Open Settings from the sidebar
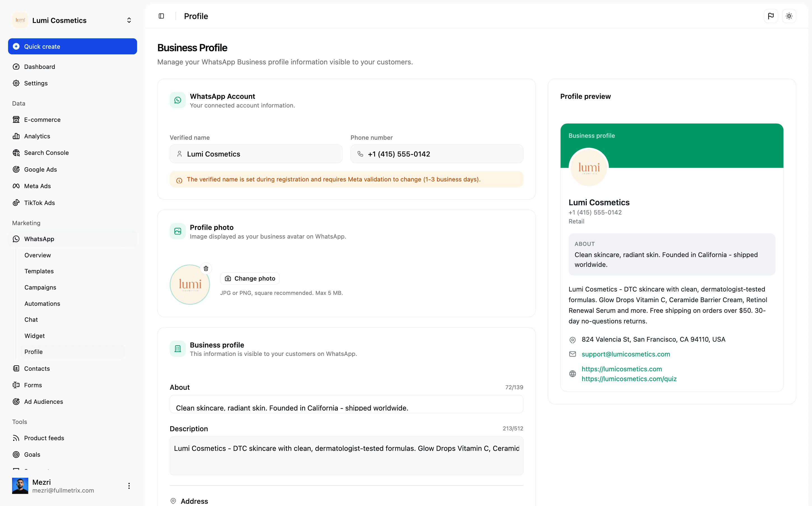This screenshot has width=812, height=506. [x=73, y=83]
